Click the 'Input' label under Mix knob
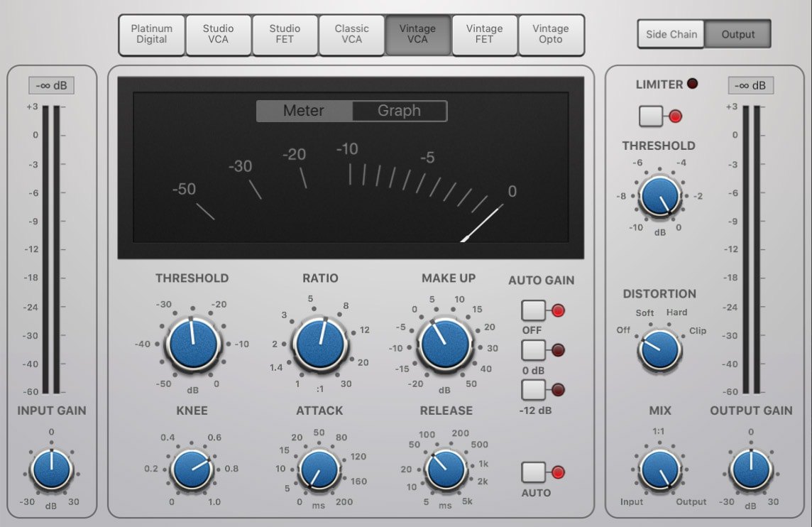The width and height of the screenshot is (812, 527). pos(632,501)
